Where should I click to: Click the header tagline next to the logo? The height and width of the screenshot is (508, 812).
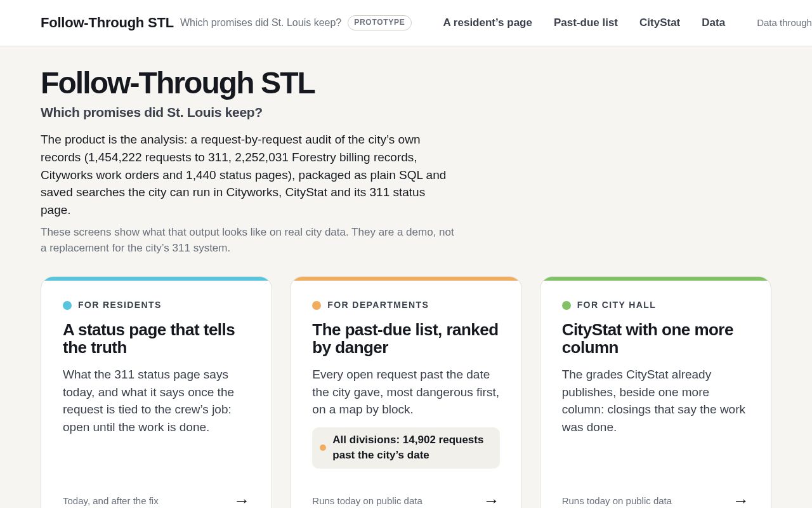pos(261,23)
